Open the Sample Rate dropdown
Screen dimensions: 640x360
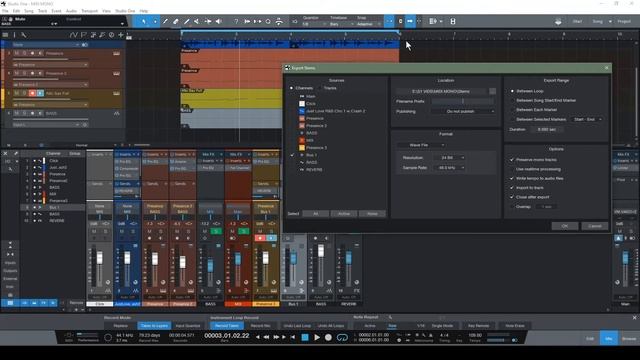(x=449, y=168)
